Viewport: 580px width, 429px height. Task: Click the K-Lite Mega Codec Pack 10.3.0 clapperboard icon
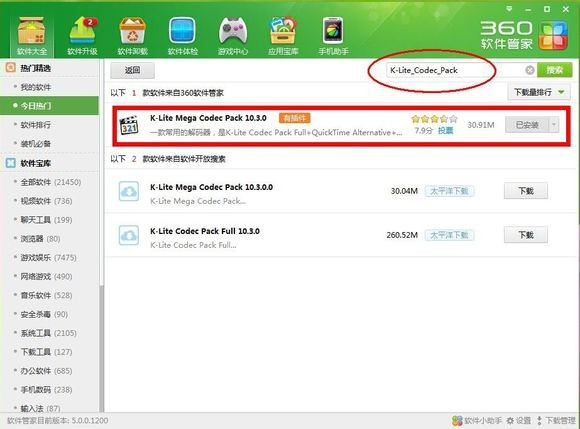click(x=129, y=125)
